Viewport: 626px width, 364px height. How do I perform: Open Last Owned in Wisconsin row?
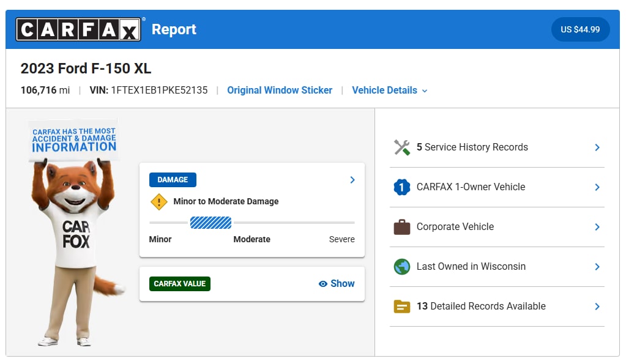(497, 267)
